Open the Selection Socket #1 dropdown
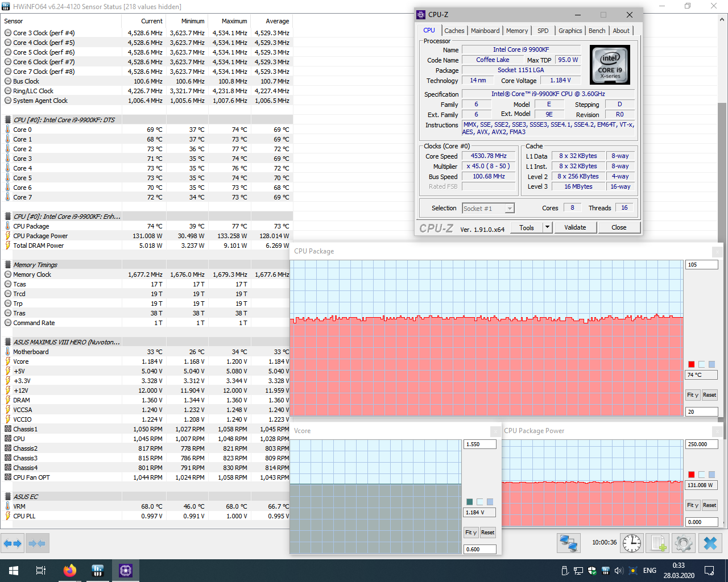Image resolution: width=728 pixels, height=582 pixels. 488,209
